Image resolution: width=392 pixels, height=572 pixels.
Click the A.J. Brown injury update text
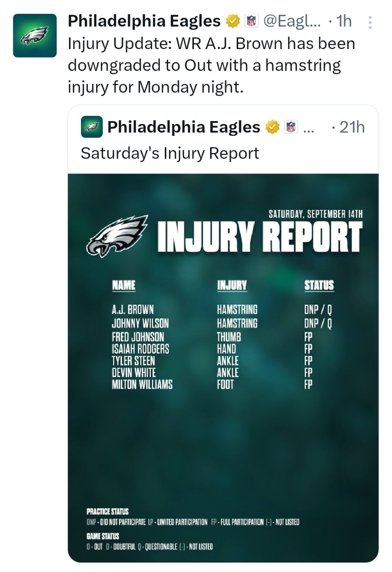coord(211,65)
